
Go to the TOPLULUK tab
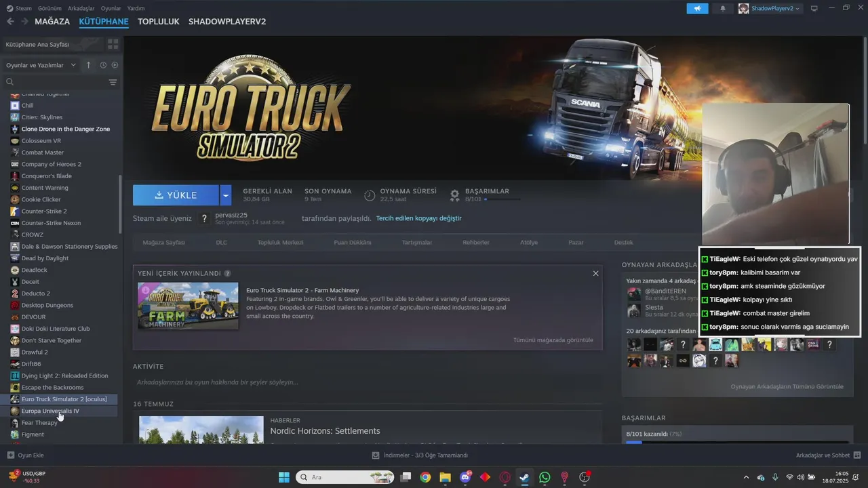click(159, 22)
